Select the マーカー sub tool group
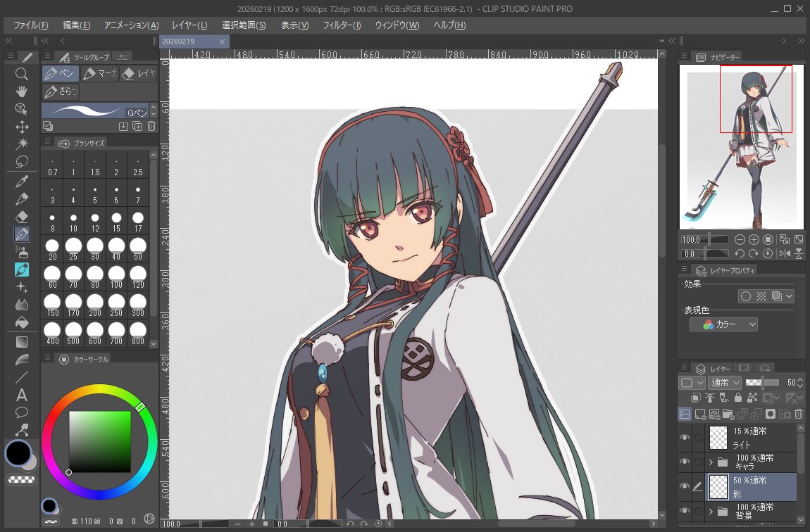 pos(100,74)
